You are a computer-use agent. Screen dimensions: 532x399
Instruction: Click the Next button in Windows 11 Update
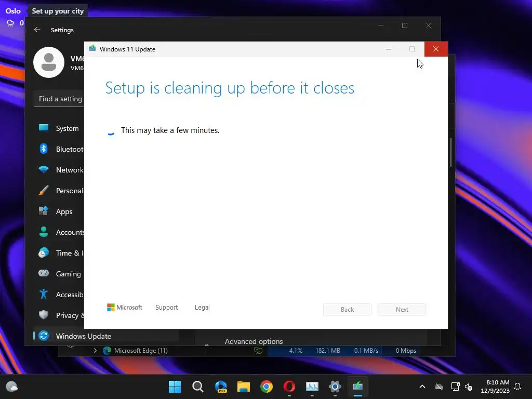402,310
